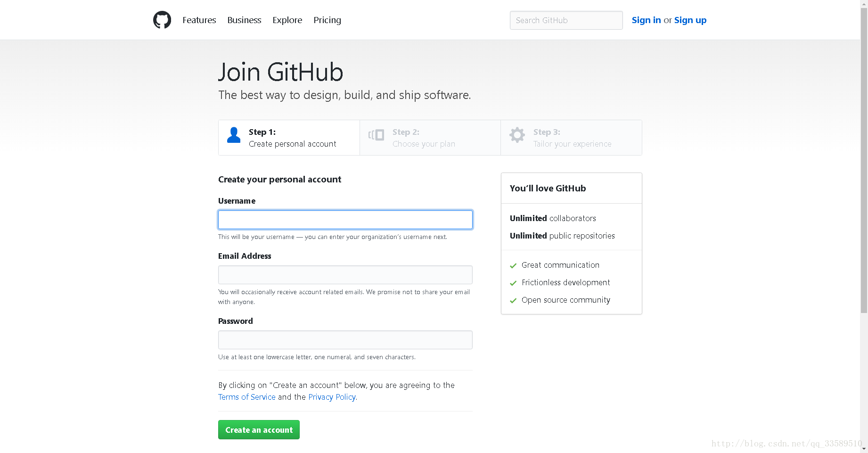Click the Username field label

point(237,201)
